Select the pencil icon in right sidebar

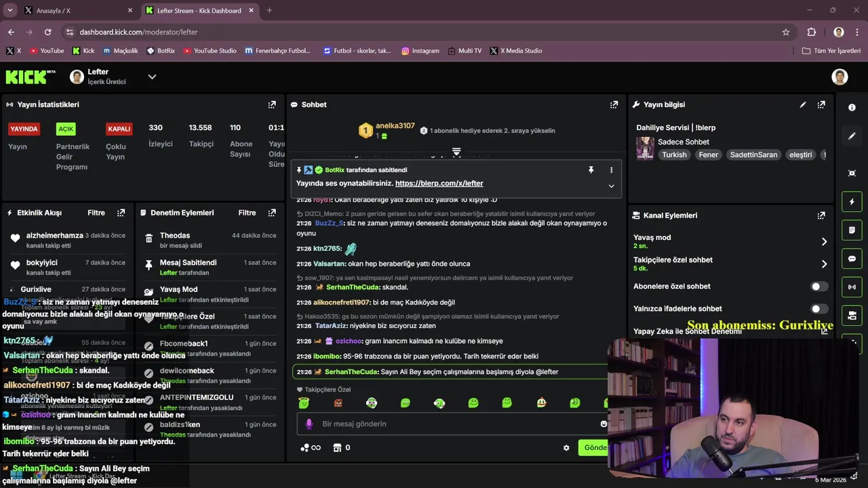pos(852,136)
